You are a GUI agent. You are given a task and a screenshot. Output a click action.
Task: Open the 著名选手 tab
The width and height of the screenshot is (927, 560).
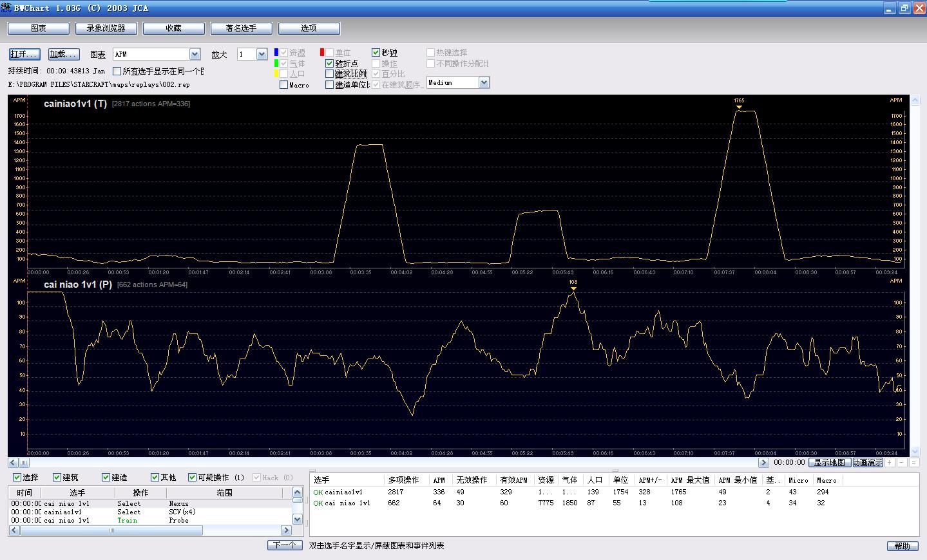[241, 28]
